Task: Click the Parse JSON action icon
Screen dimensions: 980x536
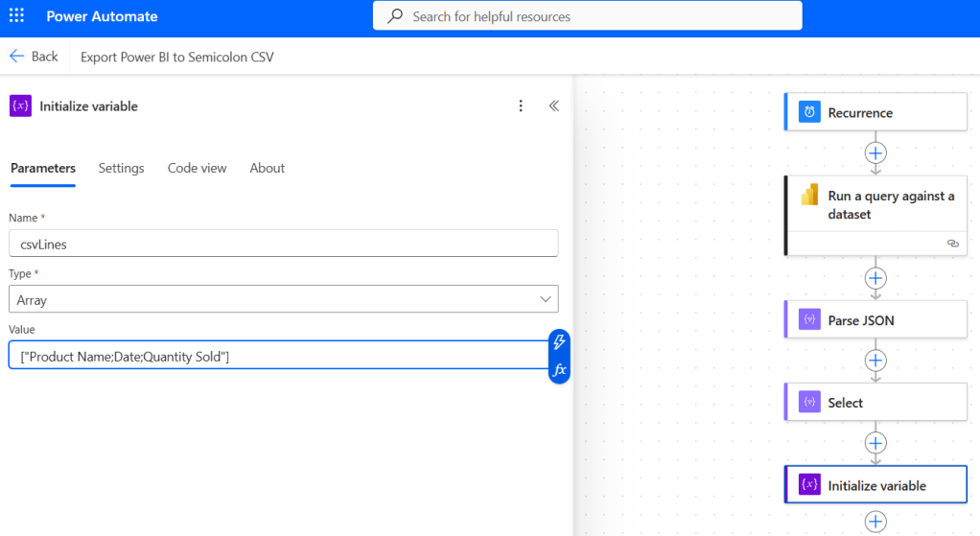Action: pyautogui.click(x=809, y=320)
